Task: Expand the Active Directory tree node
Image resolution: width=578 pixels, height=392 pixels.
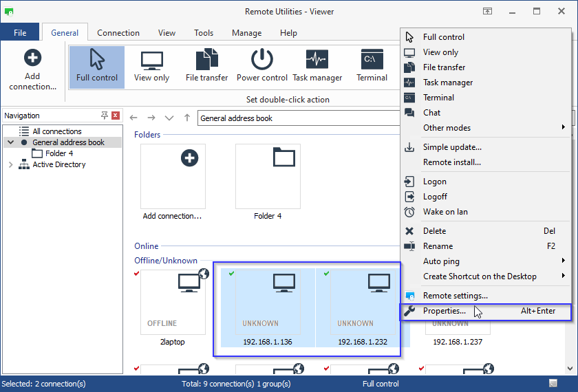Action: pos(10,164)
